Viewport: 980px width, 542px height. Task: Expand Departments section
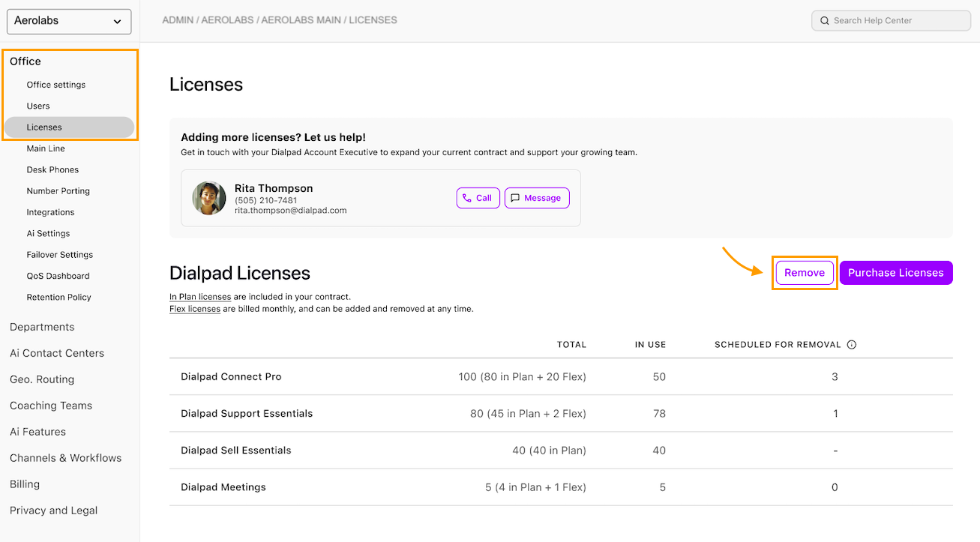coord(42,327)
